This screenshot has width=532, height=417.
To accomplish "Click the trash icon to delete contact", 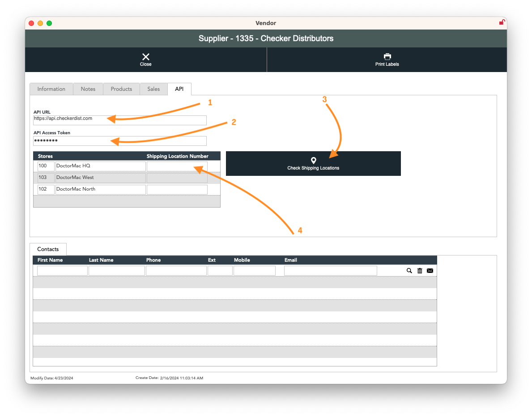I will [x=420, y=271].
